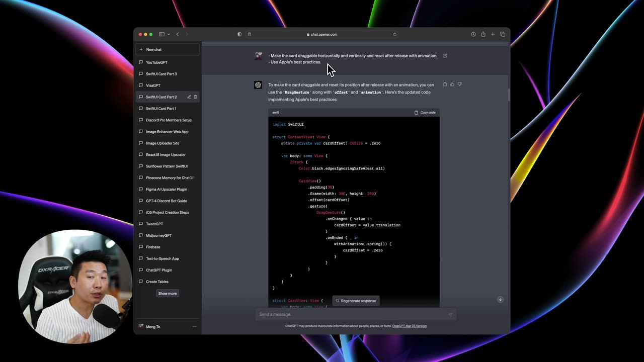
Task: Reload the page in Safari
Action: 394,34
